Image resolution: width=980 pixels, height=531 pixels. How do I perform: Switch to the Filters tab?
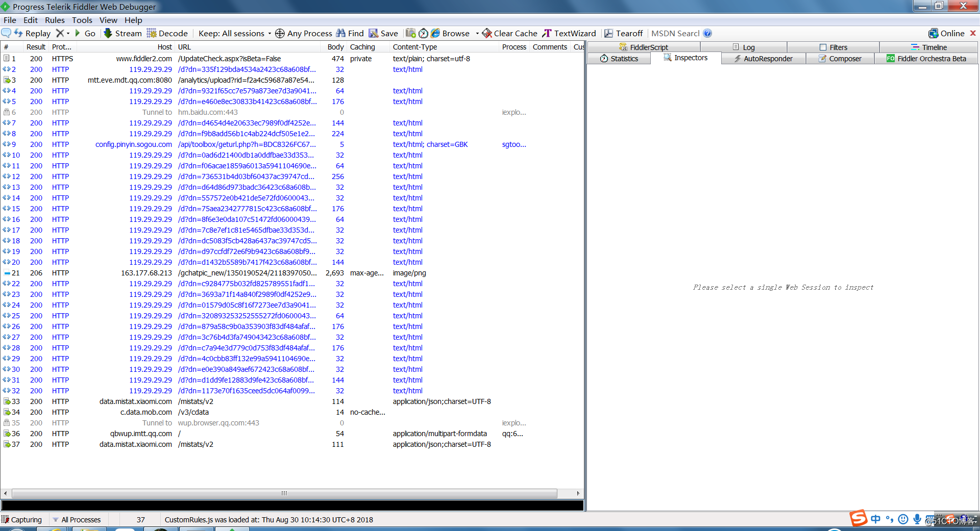coord(833,47)
